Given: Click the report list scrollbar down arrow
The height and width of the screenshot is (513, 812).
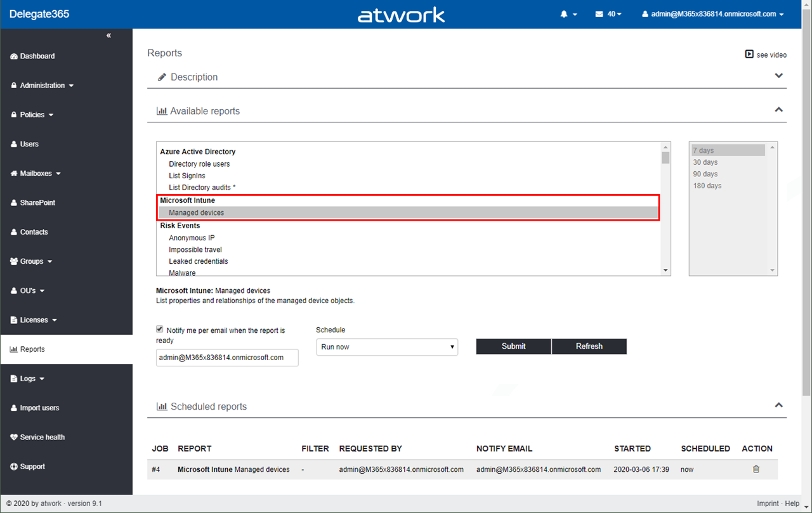Looking at the screenshot, I should [665, 270].
